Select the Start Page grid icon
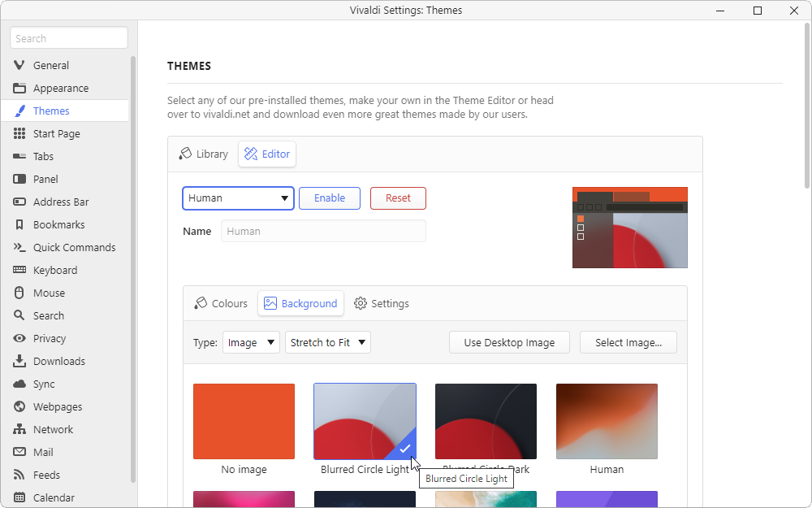The height and width of the screenshot is (508, 812). tap(19, 133)
